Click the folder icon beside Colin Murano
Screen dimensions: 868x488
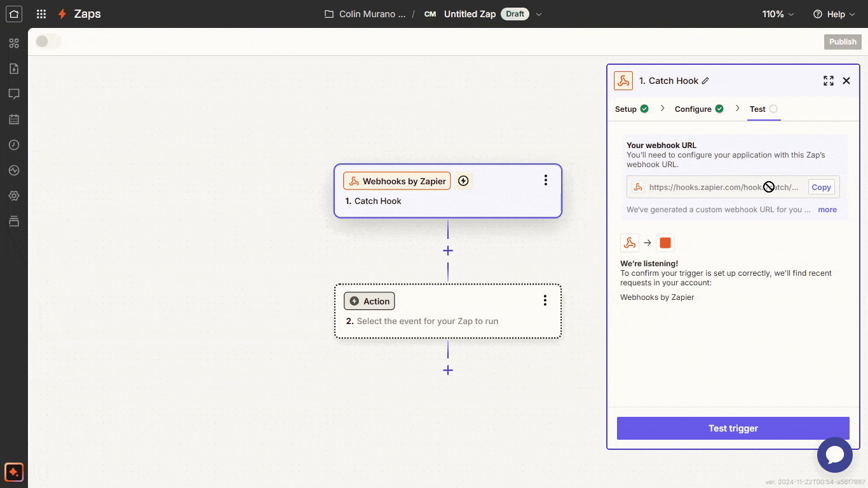pos(329,14)
